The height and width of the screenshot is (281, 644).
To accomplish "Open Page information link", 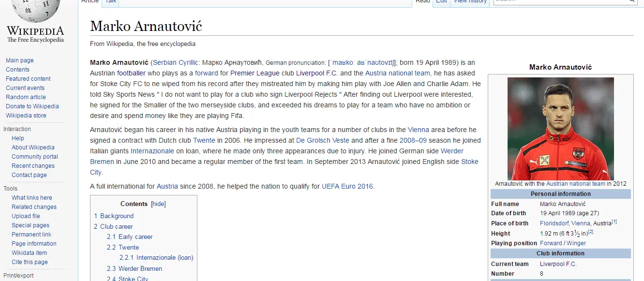I will tap(34, 244).
